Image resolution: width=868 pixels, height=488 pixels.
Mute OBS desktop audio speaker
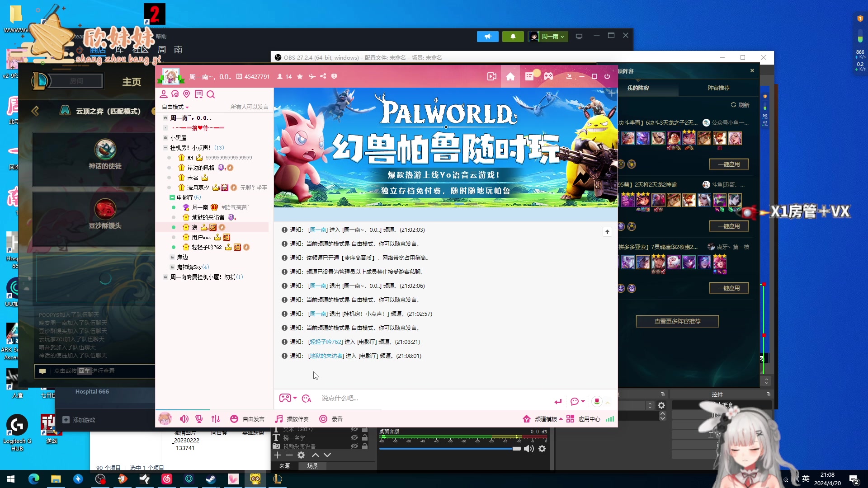(x=528, y=449)
